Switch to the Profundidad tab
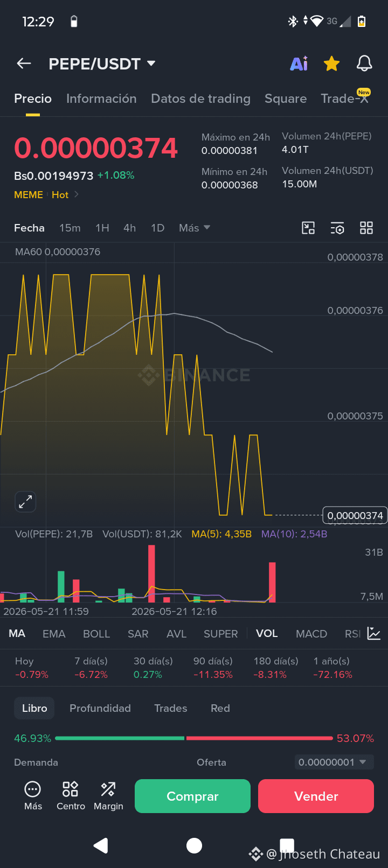Screen dimensions: 388x868 pos(100,708)
